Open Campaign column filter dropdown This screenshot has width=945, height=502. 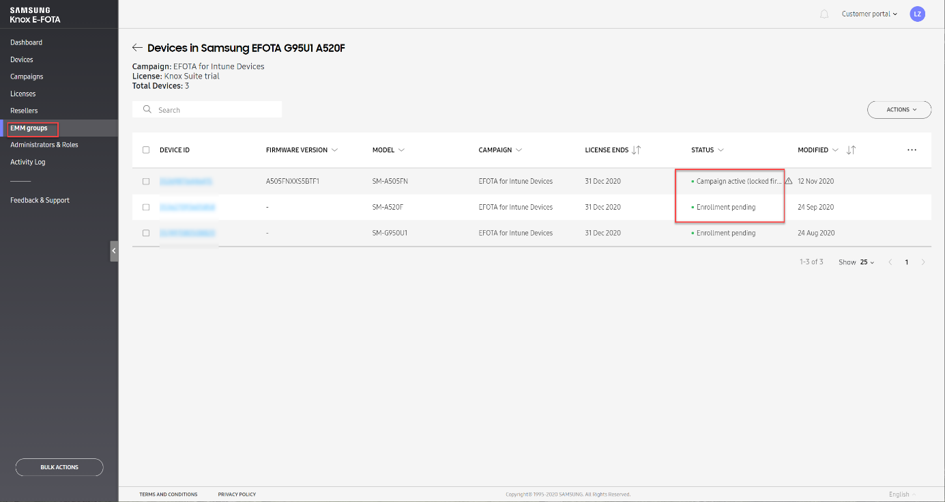coord(518,150)
